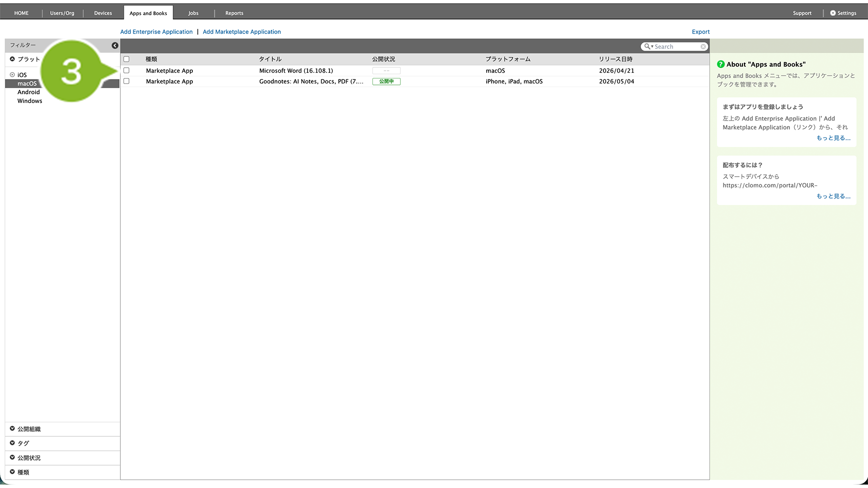Image resolution: width=868 pixels, height=488 pixels.
Task: Tick the select-all checkbox in header
Action: click(x=126, y=59)
